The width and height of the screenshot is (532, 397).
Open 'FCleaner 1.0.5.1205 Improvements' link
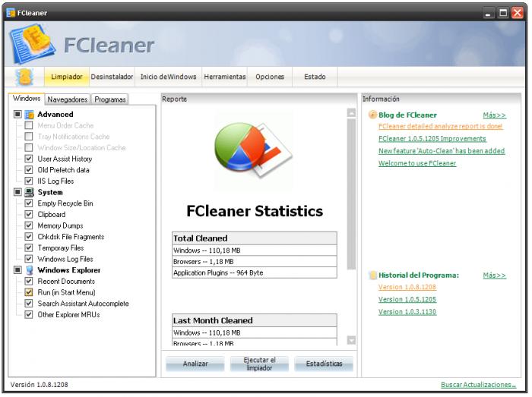point(432,139)
